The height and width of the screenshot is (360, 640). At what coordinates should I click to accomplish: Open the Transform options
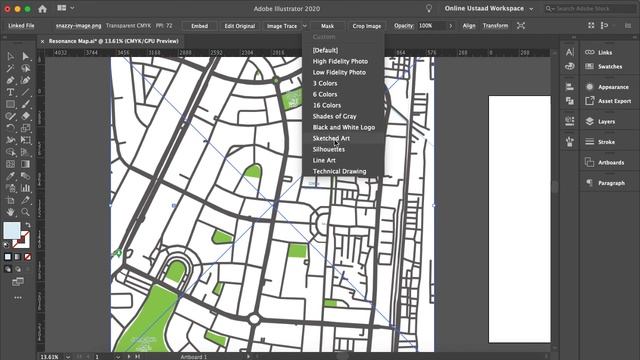[x=495, y=26]
